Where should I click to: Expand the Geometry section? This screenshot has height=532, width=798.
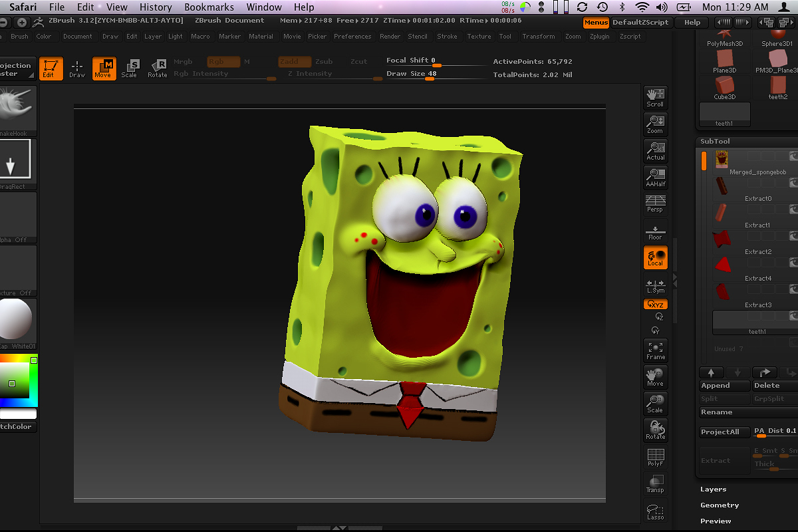coord(720,505)
